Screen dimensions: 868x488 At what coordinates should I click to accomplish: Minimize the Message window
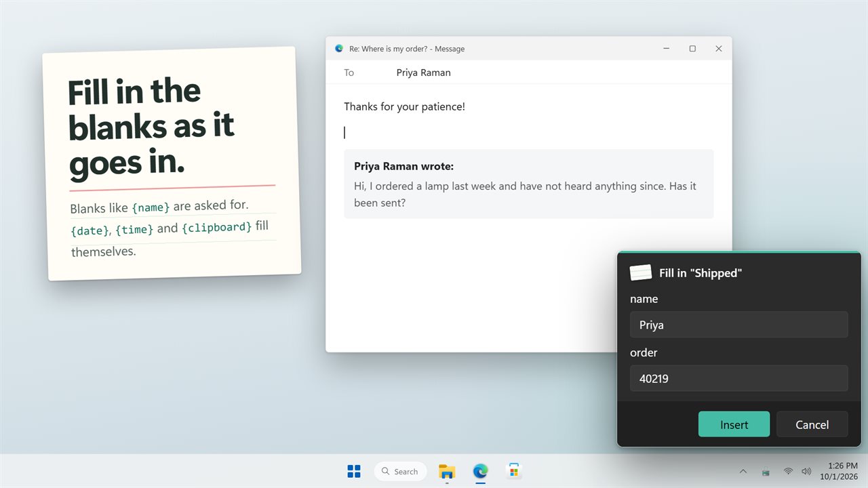[x=667, y=49]
